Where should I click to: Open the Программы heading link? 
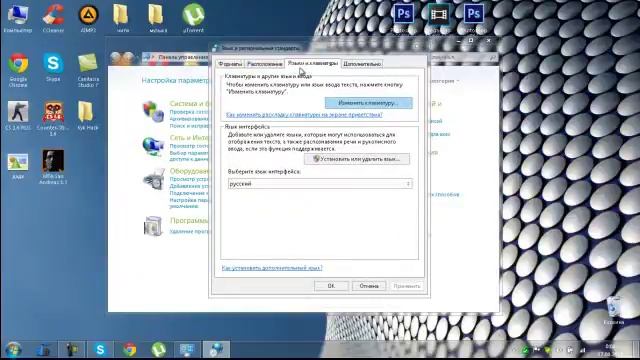[189, 220]
